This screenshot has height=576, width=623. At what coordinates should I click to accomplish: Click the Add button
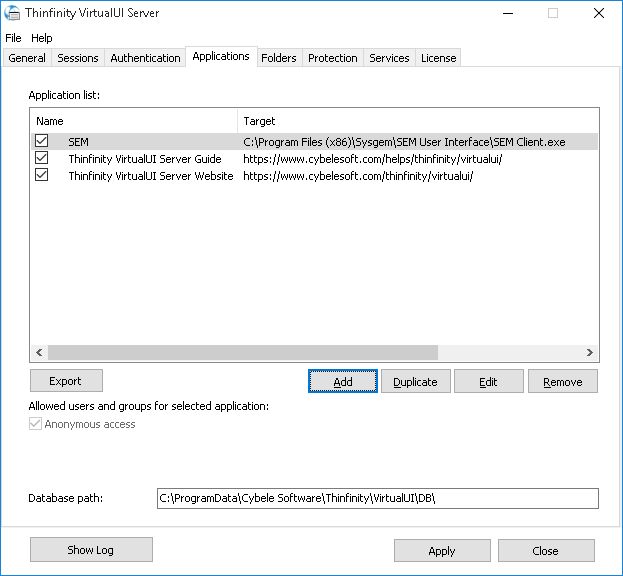point(343,382)
